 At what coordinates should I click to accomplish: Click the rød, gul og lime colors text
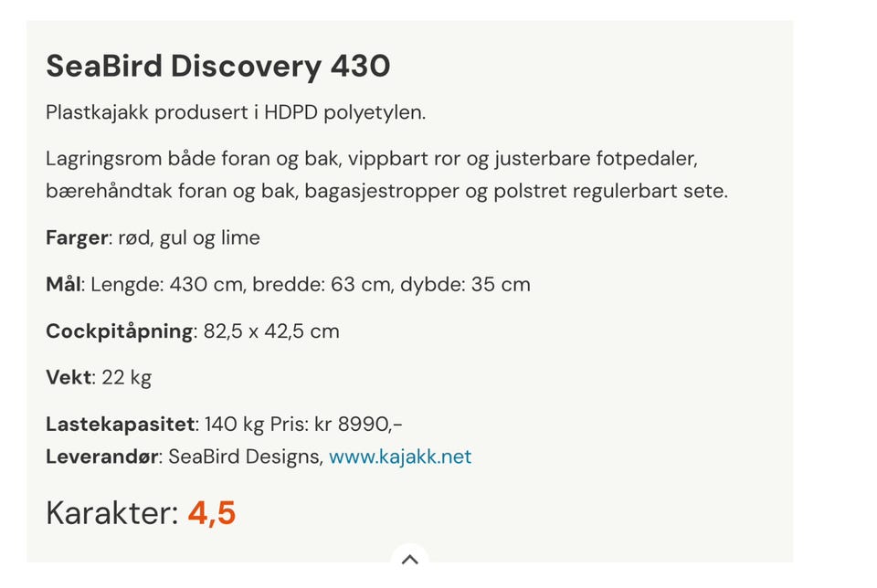click(189, 238)
